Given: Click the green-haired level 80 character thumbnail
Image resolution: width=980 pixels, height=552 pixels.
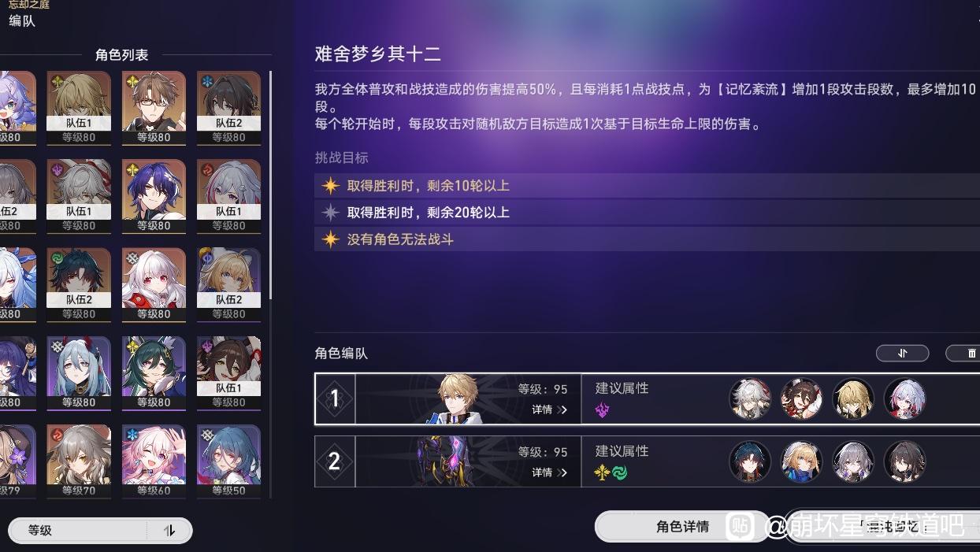Looking at the screenshot, I should (154, 373).
